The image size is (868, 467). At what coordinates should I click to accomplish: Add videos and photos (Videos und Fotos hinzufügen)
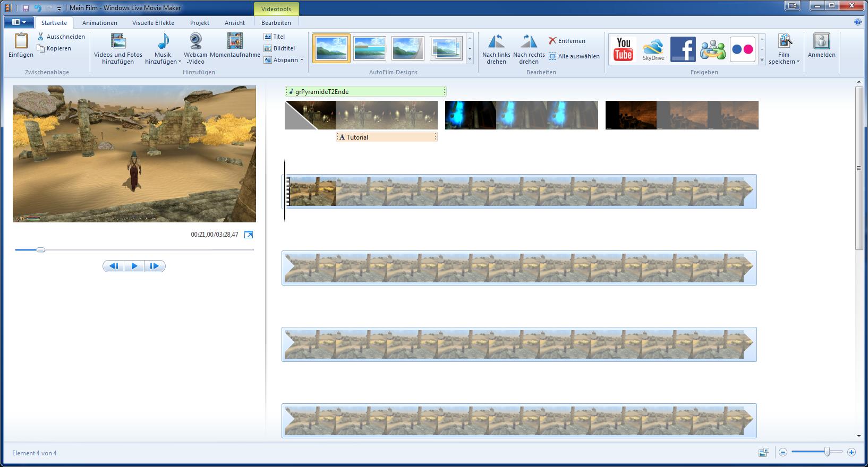[x=118, y=48]
